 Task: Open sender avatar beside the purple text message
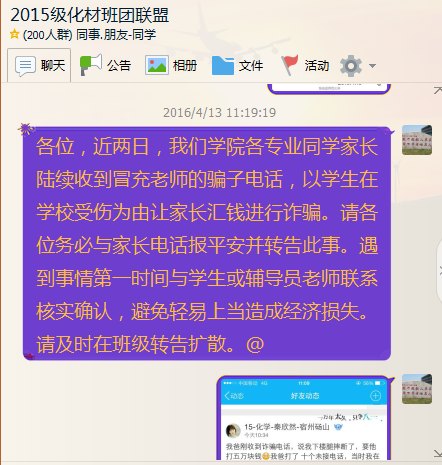coord(417,140)
